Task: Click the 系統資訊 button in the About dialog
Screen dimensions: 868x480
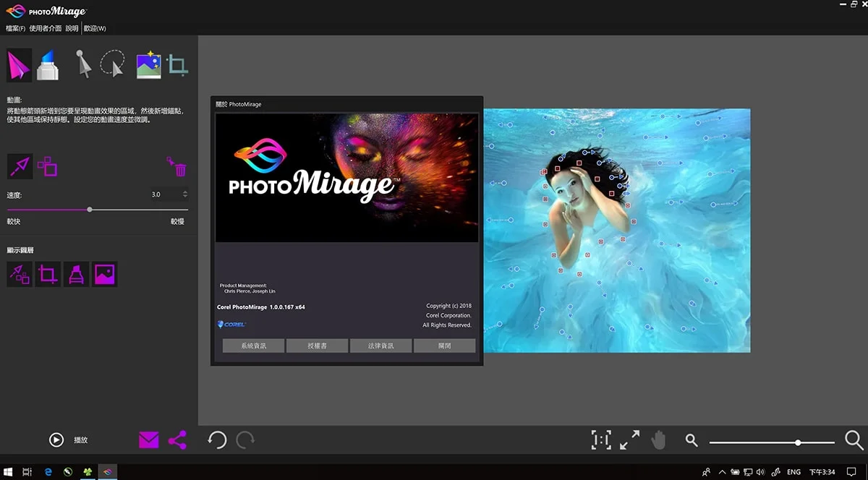Action: coord(252,346)
